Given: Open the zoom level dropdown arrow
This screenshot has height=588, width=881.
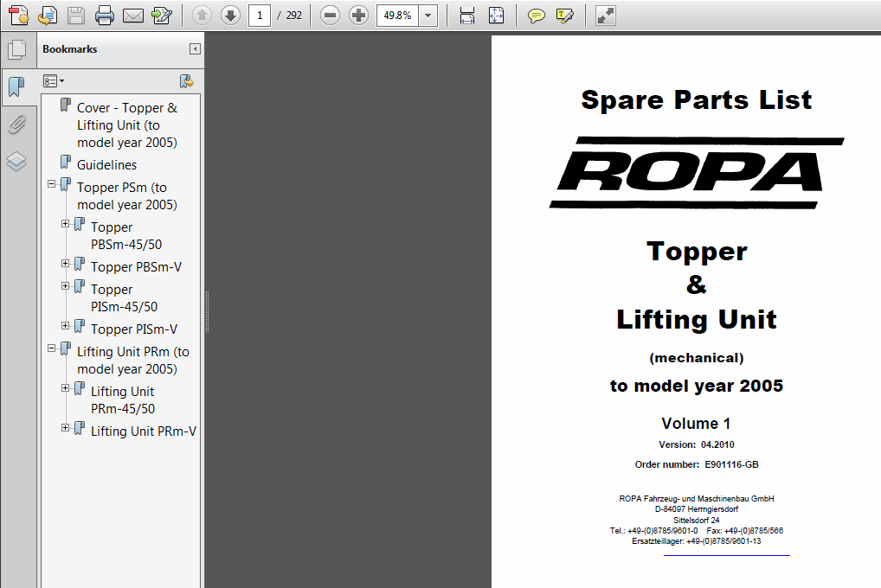Looking at the screenshot, I should [x=428, y=16].
